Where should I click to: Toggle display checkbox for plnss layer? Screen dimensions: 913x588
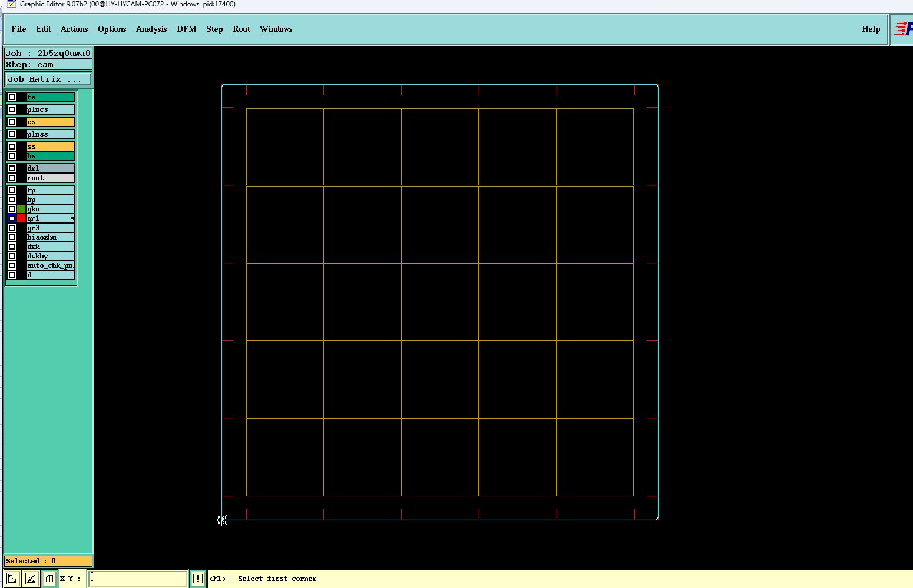click(x=12, y=134)
